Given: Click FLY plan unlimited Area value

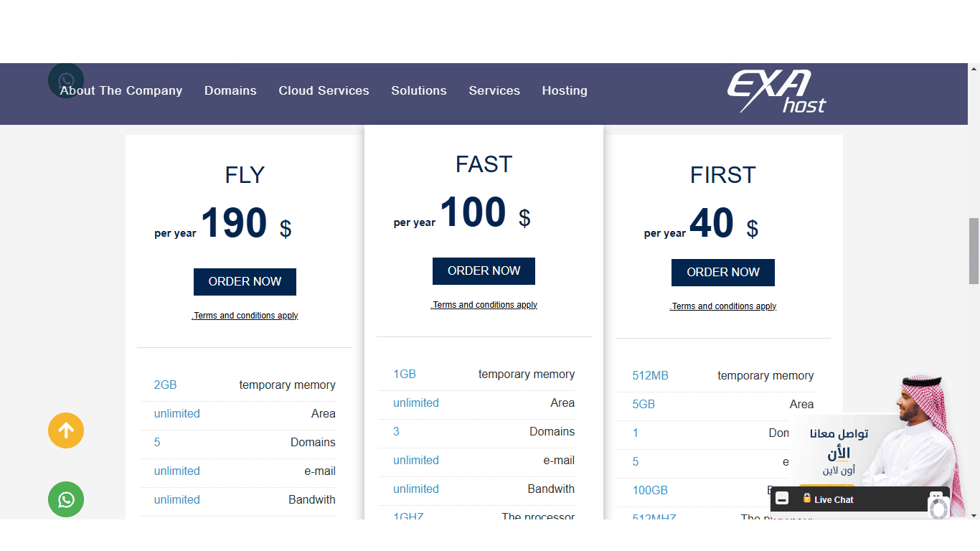Looking at the screenshot, I should 176,414.
